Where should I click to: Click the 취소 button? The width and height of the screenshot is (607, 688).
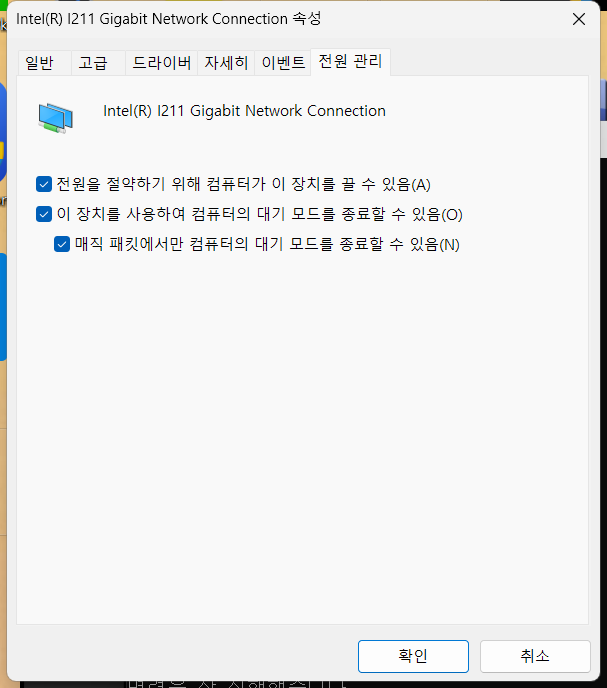coord(535,656)
